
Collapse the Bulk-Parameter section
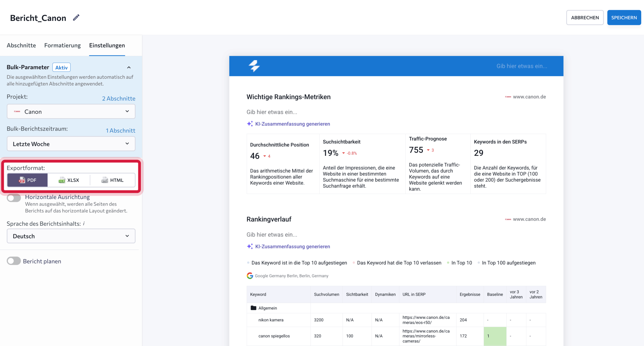129,67
